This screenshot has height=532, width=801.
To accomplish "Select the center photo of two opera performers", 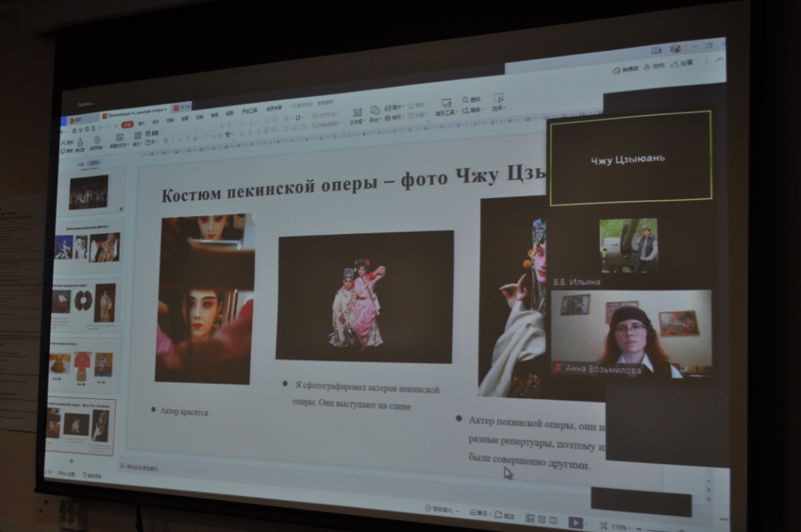I will coord(365,297).
